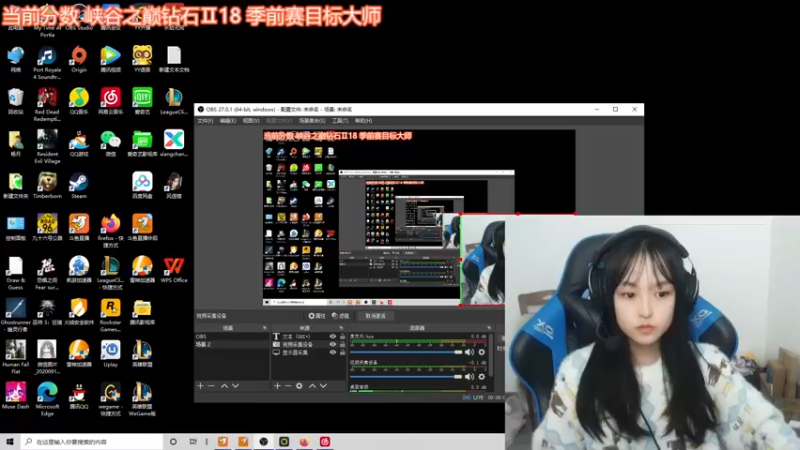Open the Human Fall Flat shortcut

[x=15, y=357]
